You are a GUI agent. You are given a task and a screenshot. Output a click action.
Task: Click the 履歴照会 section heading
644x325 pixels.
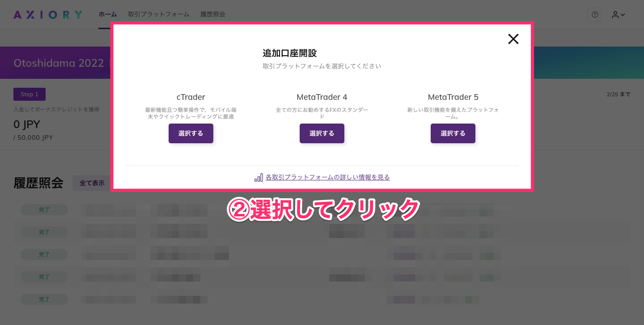[x=38, y=183]
